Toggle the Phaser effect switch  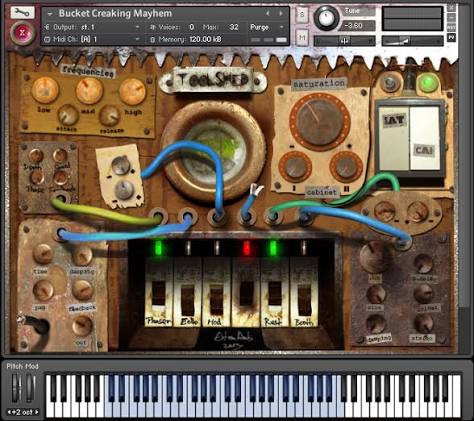click(x=159, y=294)
